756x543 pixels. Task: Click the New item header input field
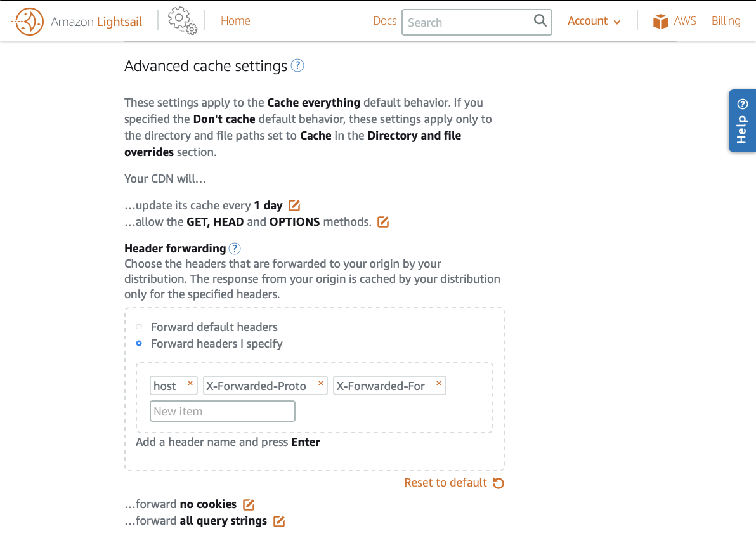pyautogui.click(x=223, y=411)
